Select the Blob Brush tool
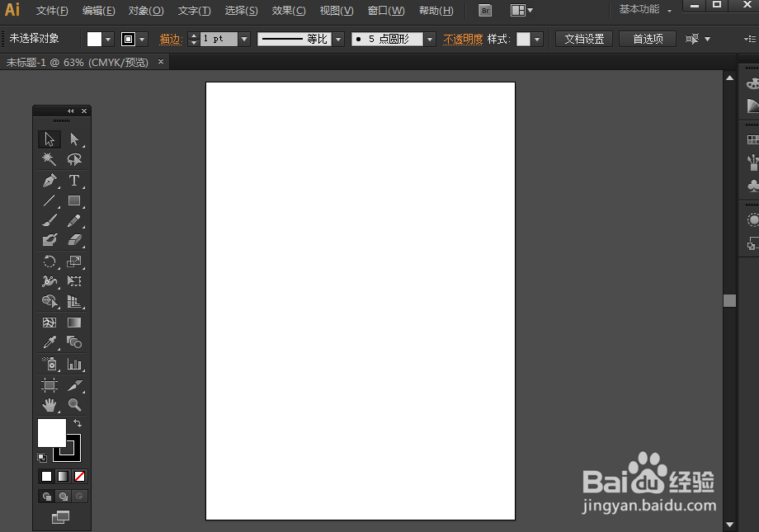759x532 pixels. click(49, 240)
